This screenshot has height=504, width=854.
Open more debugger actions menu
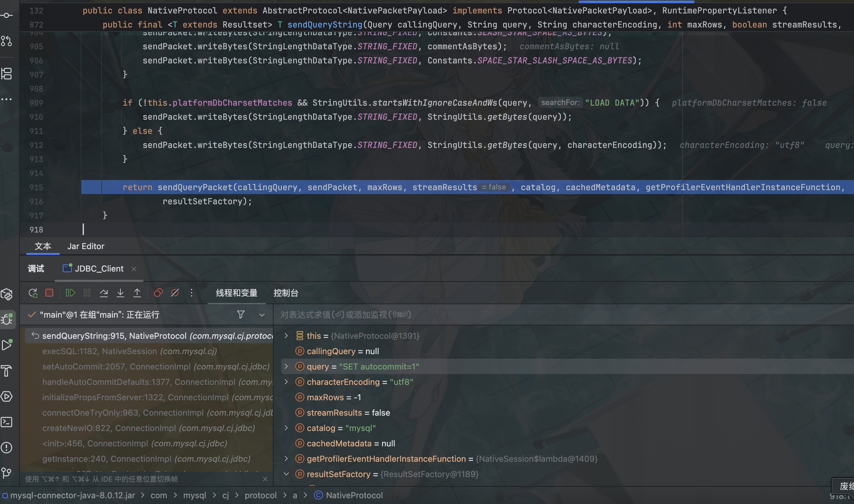pos(192,293)
